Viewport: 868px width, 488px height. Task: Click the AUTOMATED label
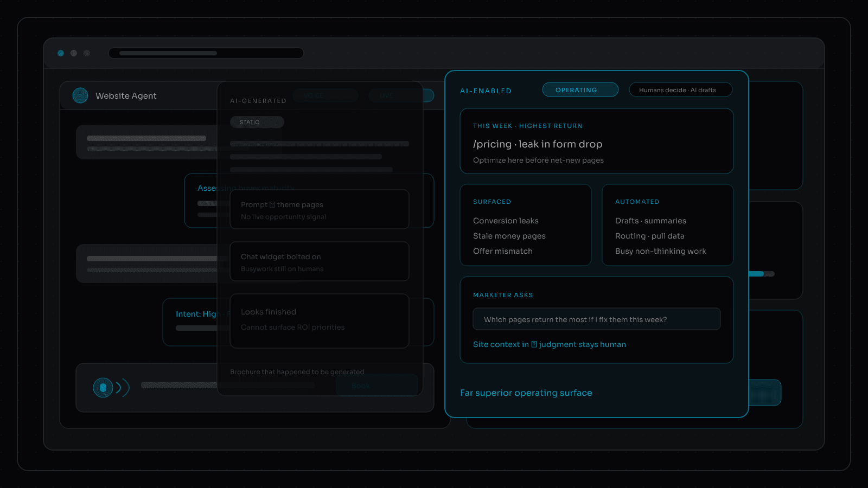(x=637, y=202)
